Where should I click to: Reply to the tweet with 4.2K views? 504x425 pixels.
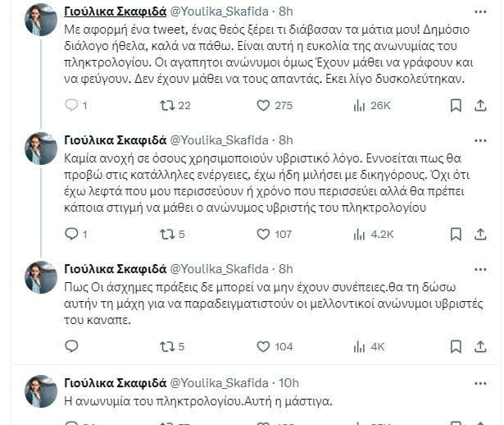[70, 234]
